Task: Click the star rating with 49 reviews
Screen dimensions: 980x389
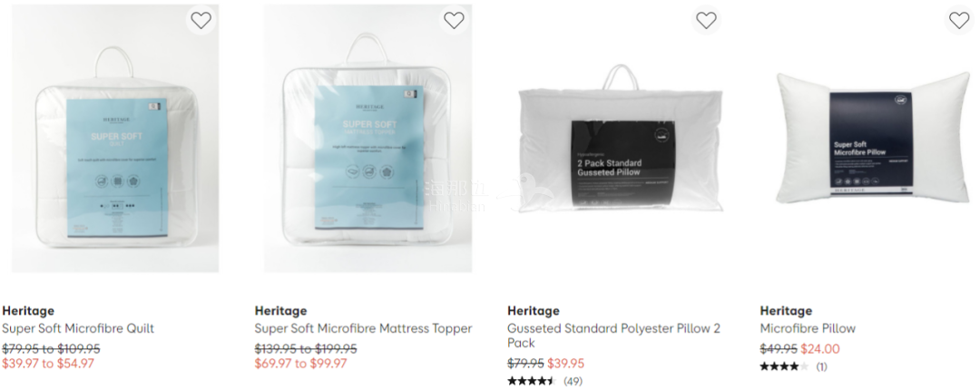Action: pyautogui.click(x=532, y=381)
